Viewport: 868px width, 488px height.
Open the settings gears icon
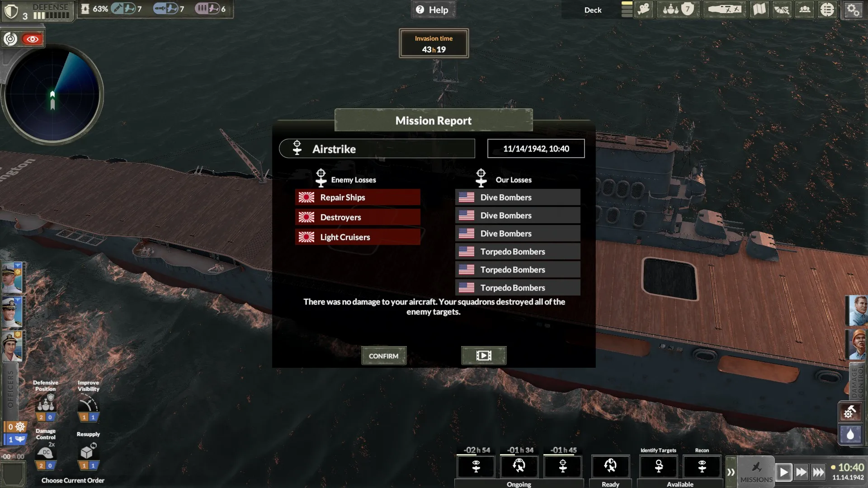coord(853,9)
